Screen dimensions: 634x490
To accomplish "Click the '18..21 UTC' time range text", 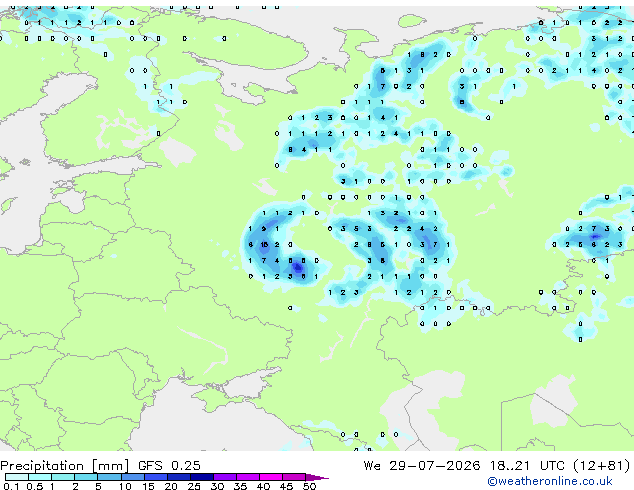I will [527, 466].
